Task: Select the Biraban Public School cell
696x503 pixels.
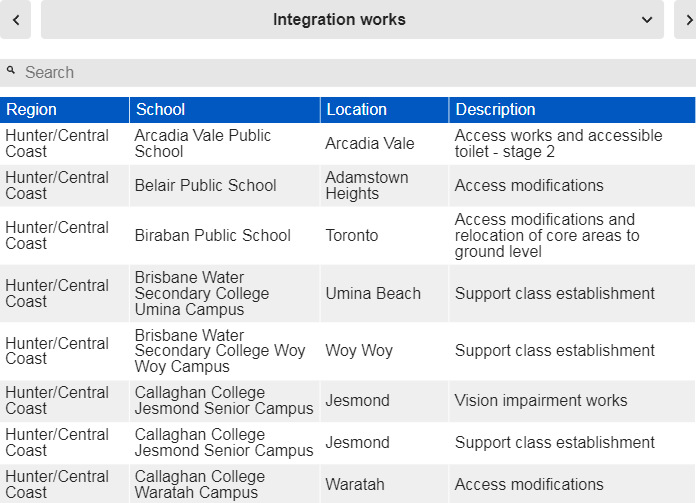Action: [x=225, y=235]
